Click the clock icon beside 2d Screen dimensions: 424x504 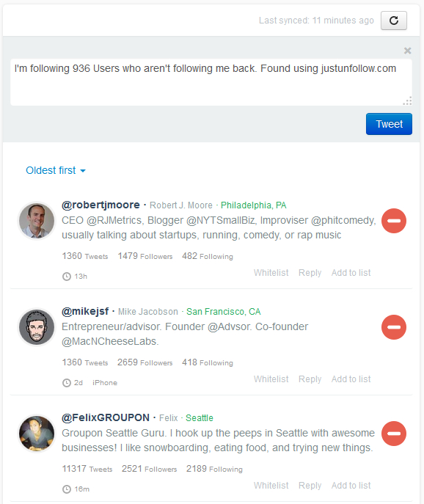[67, 383]
